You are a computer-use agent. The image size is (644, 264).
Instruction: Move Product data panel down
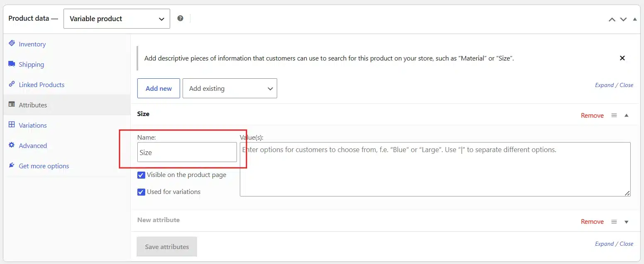tap(623, 19)
